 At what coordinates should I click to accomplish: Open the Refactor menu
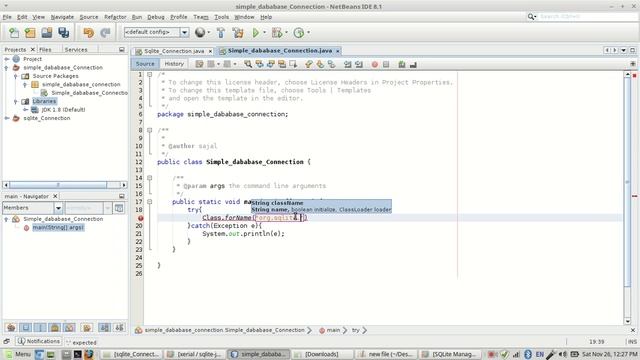pyautogui.click(x=115, y=17)
